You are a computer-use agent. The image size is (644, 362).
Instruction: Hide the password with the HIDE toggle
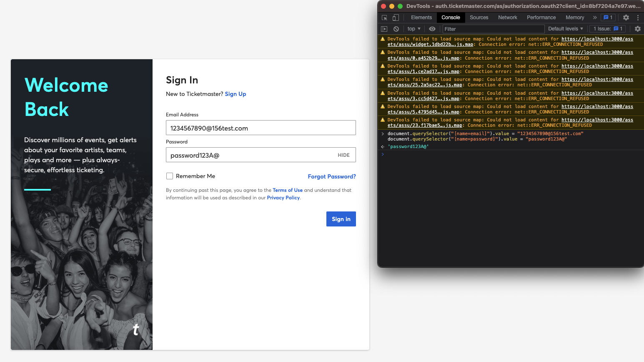click(x=344, y=155)
